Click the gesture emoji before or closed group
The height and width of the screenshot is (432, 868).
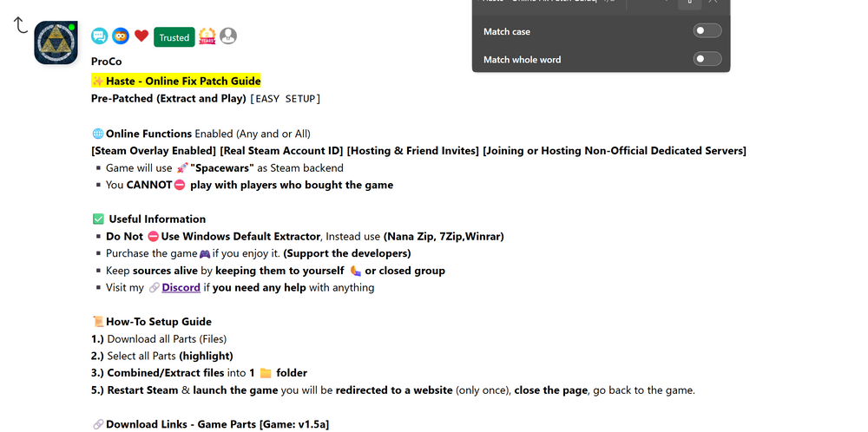(x=356, y=271)
